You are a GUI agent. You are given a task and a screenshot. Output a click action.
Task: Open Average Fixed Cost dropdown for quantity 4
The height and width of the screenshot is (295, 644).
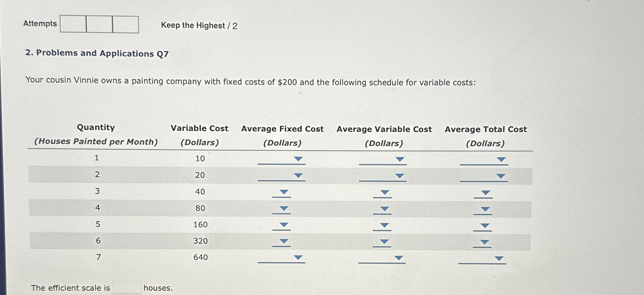(283, 209)
